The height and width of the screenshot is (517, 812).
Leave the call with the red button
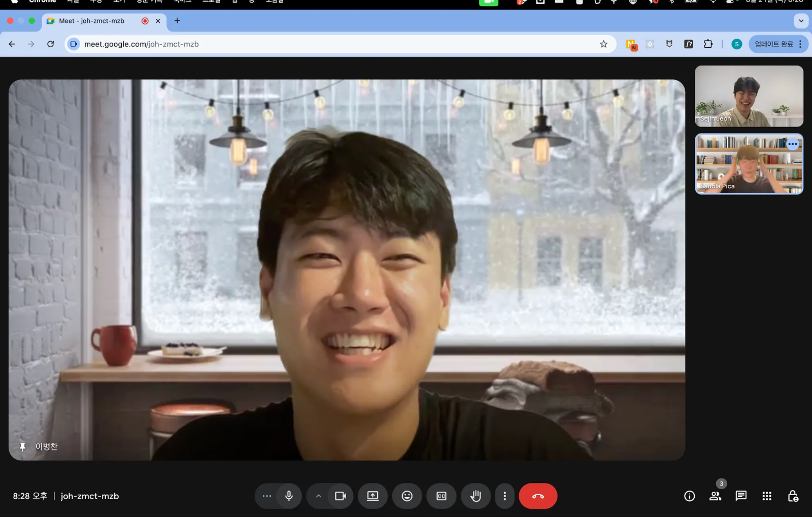point(537,496)
